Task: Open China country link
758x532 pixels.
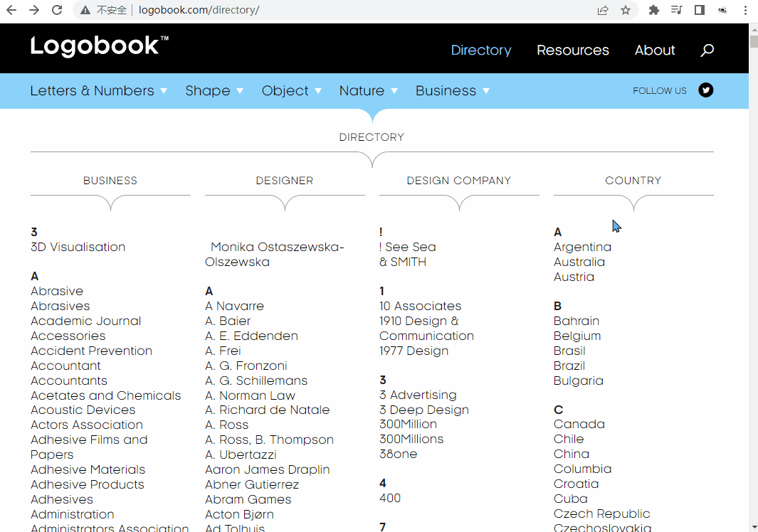Action: click(572, 454)
